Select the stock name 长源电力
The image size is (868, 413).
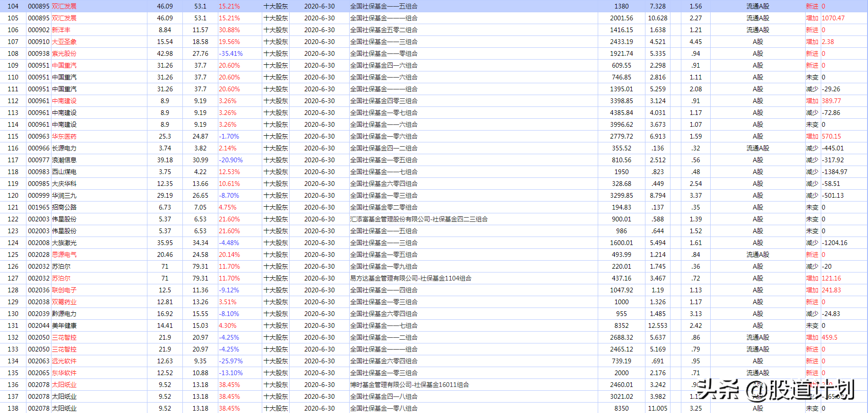[64, 148]
